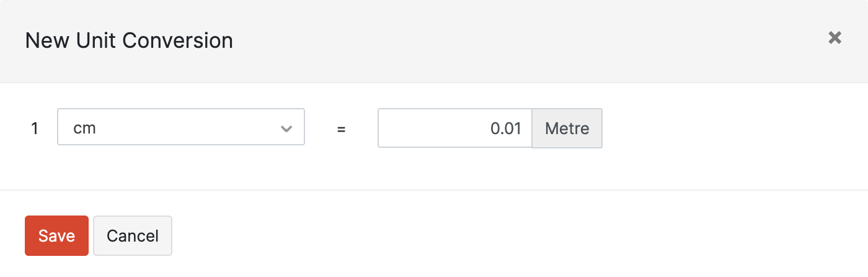
Task: Click the grey dialog header bar
Action: click(x=496, y=41)
